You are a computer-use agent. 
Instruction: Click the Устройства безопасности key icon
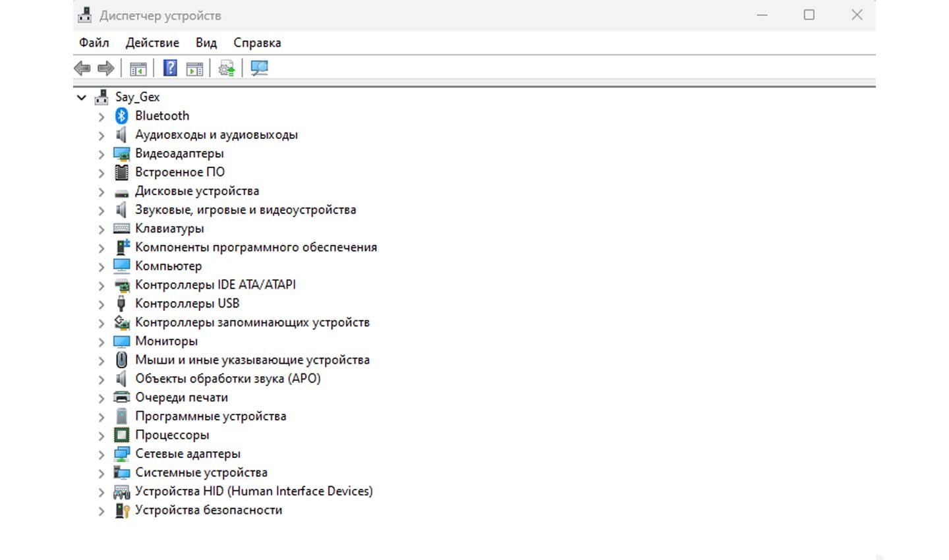[122, 510]
